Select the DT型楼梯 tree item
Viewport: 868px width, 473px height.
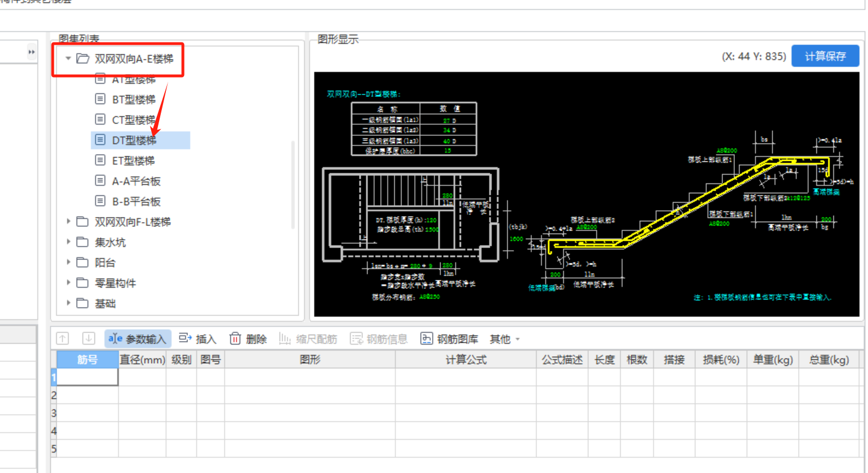[x=134, y=140]
